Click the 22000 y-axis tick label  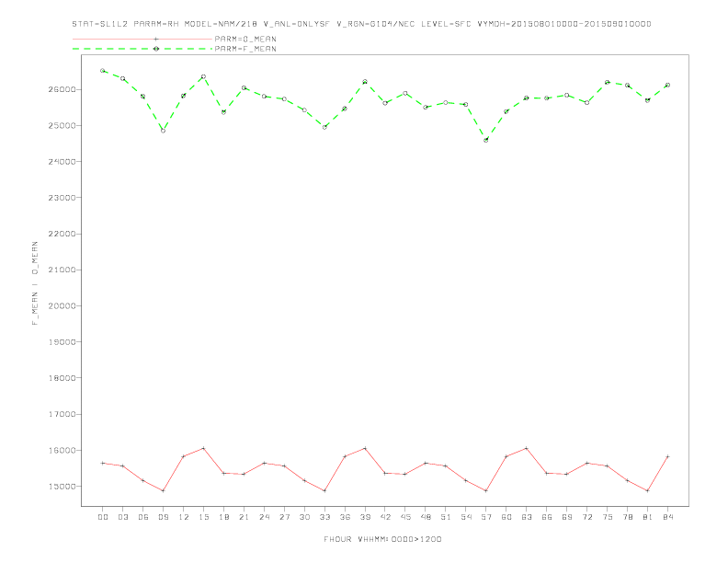tap(63, 234)
